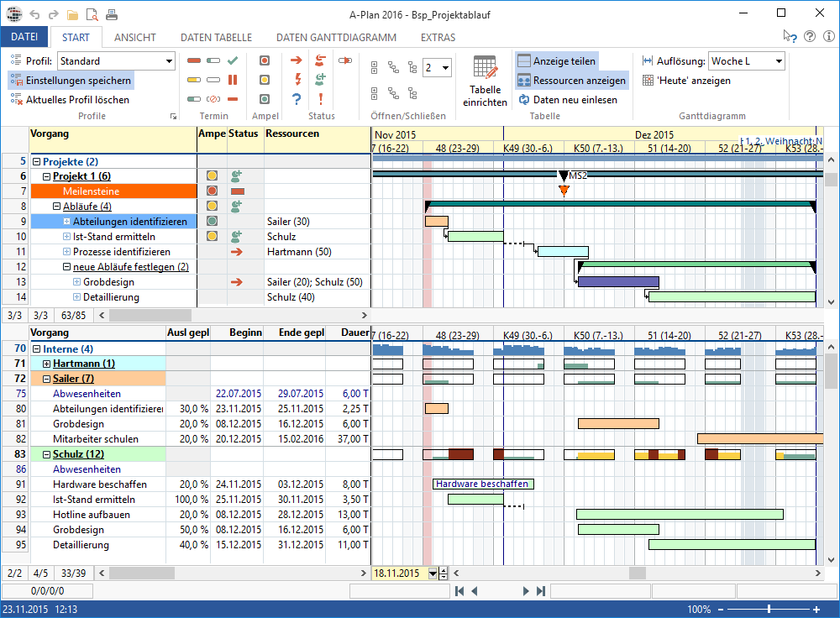The image size is (840, 618).
Task: Open the Profile group dialog launcher
Action: [174, 116]
